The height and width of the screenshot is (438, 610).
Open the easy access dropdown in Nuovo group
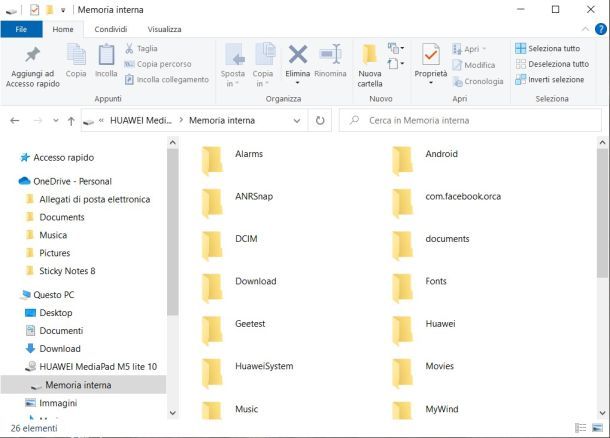[396, 63]
